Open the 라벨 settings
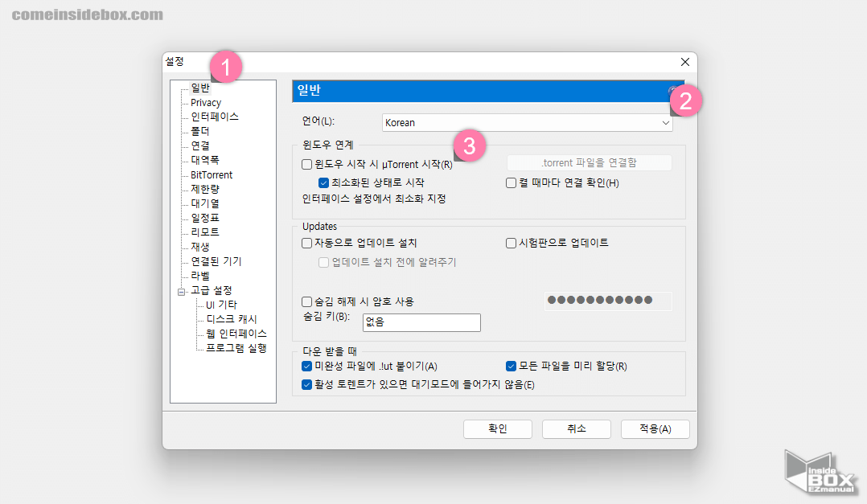The image size is (867, 504). pos(200,275)
